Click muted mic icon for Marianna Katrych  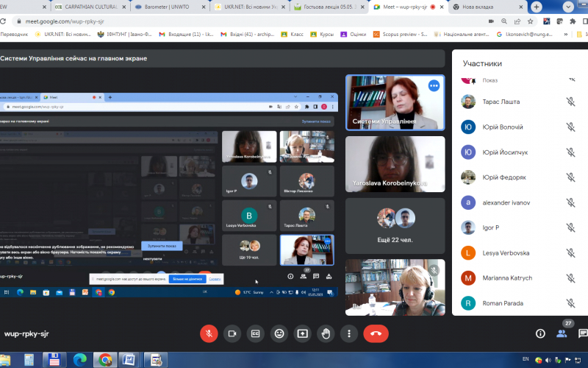[x=571, y=278]
